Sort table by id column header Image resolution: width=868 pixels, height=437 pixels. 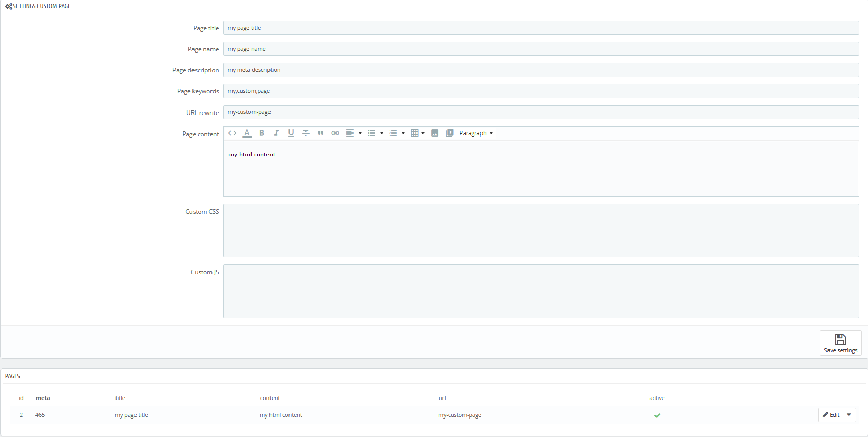21,398
